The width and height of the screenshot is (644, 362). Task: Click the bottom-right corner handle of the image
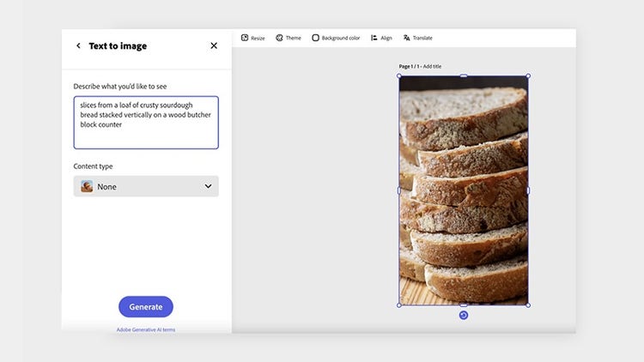(x=528, y=305)
